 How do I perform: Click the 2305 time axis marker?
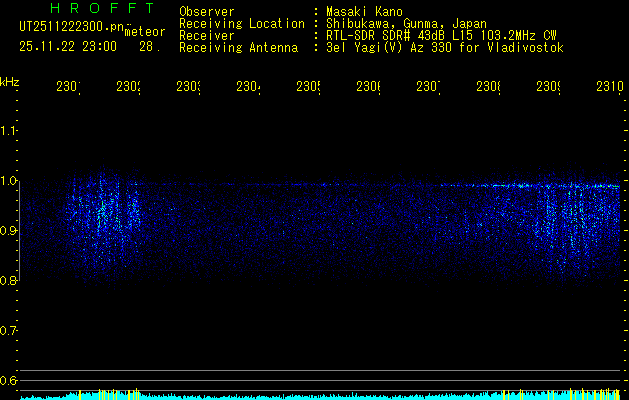click(308, 87)
